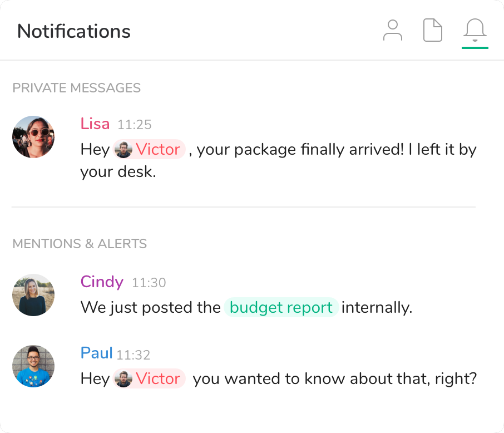The height and width of the screenshot is (433, 504).
Task: Open the budget report tag
Action: point(281,307)
